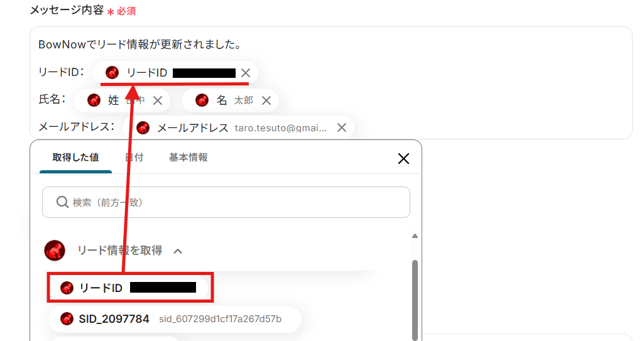The image size is (644, 341).
Task: Switch to the 基本情報 tab
Action: [x=188, y=158]
